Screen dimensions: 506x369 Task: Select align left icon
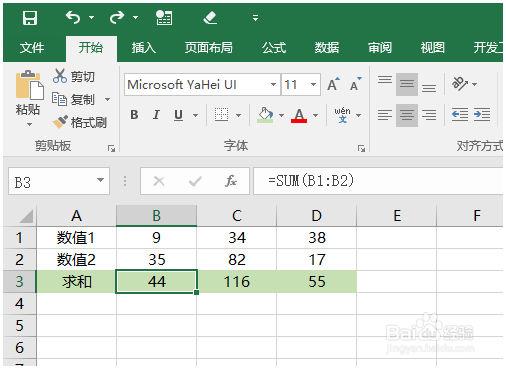pyautogui.click(x=385, y=115)
